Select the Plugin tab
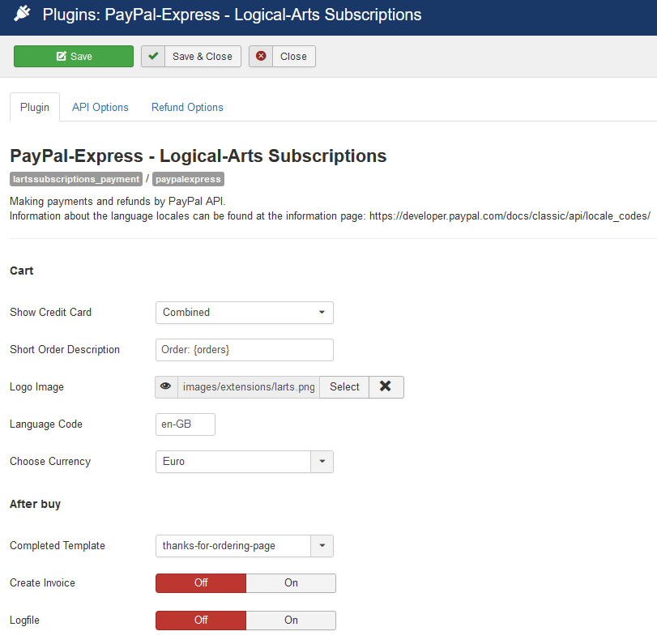 tap(35, 107)
